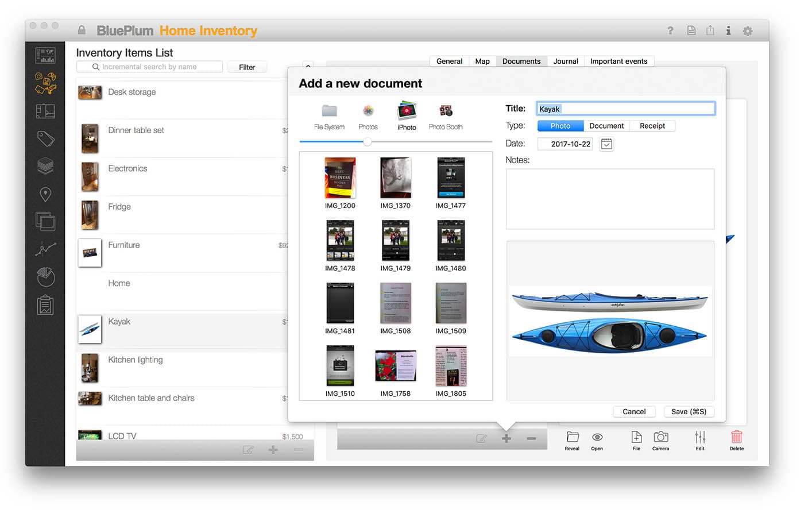Select the tags icon in the sidebar
Image resolution: width=812 pixels, height=517 pixels.
tap(45, 138)
